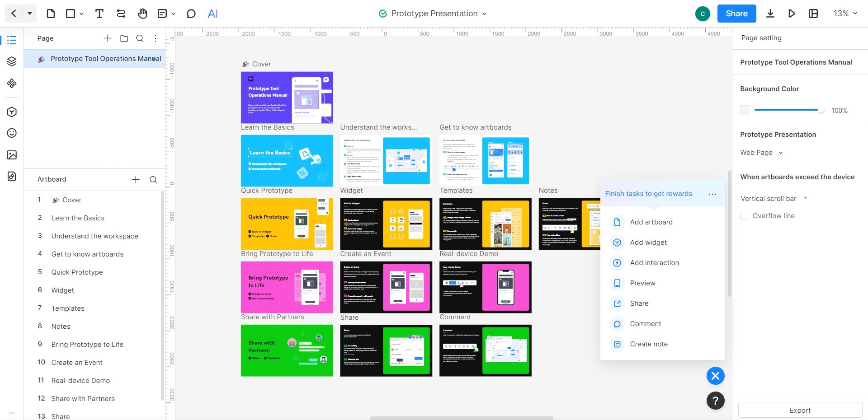Click the Share with Partners canvas thumbnail
Viewport: 868px width, 420px height.
[x=287, y=350]
